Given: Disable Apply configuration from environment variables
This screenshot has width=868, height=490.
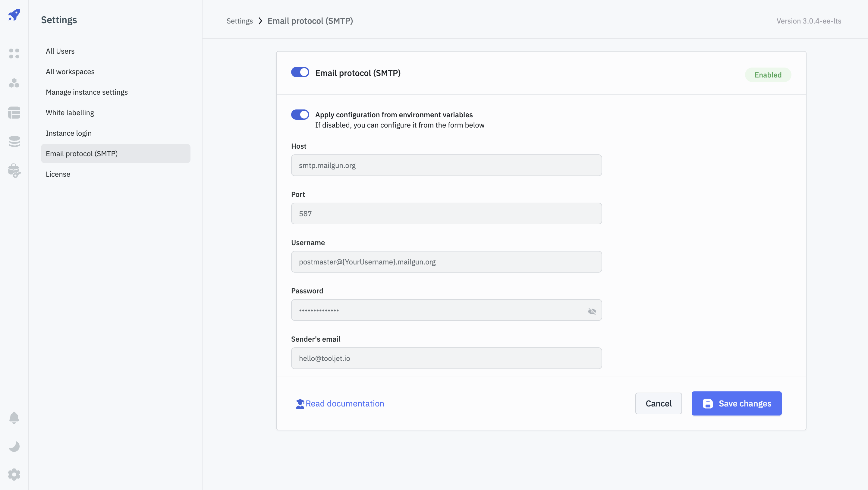Looking at the screenshot, I should [x=300, y=115].
